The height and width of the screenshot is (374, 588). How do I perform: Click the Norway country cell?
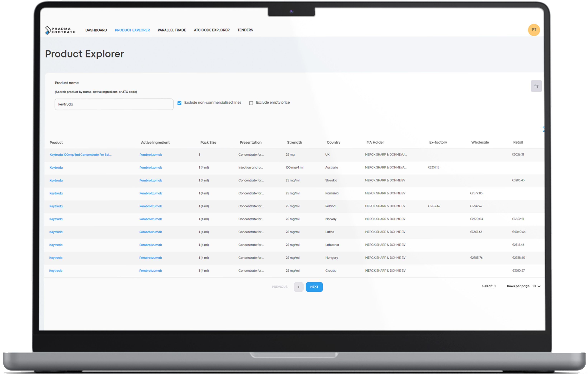point(331,219)
